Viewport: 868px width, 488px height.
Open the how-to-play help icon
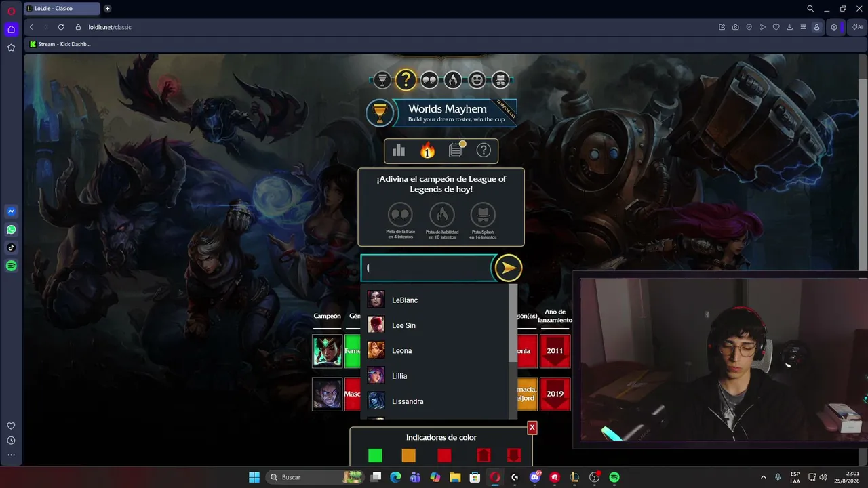click(484, 150)
